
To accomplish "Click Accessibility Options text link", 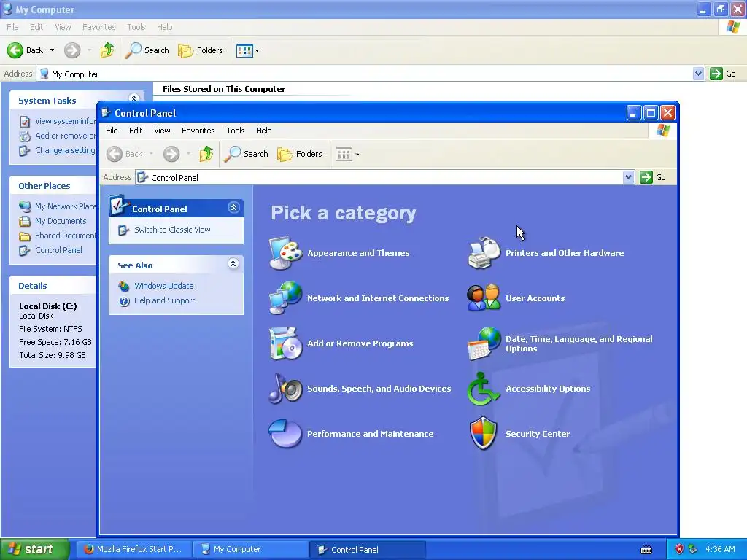I will tap(548, 389).
